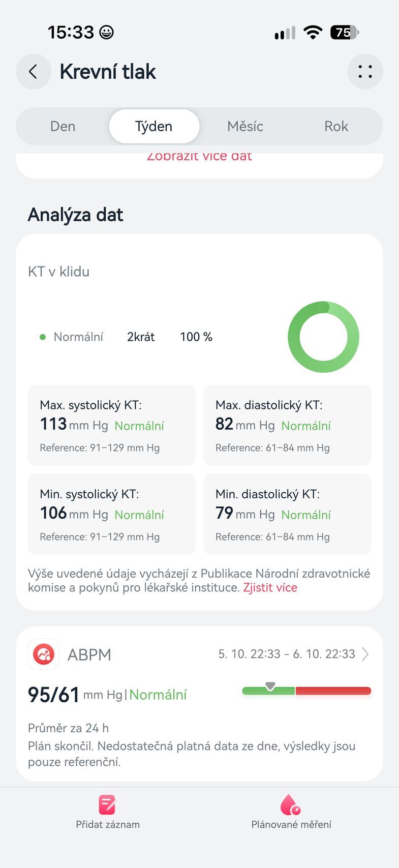Viewport: 399px width, 868px height.
Task: Tap the Wi-Fi status icon
Action: click(x=313, y=33)
